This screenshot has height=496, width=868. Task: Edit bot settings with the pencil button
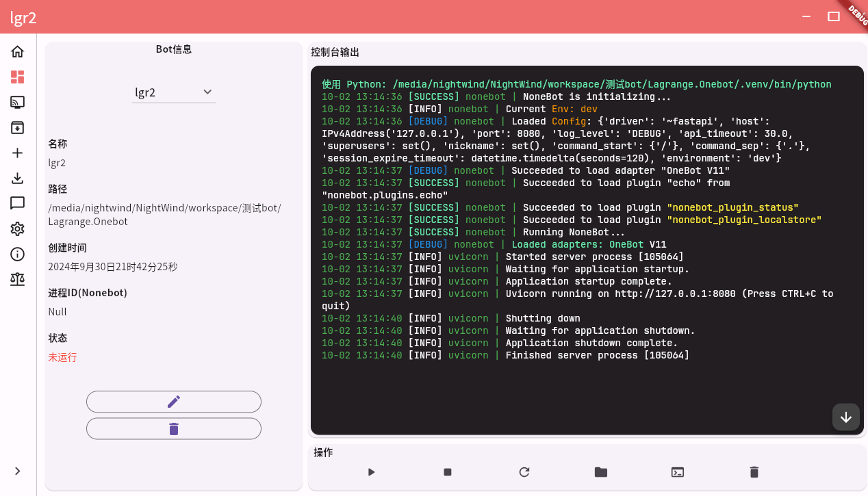click(173, 402)
